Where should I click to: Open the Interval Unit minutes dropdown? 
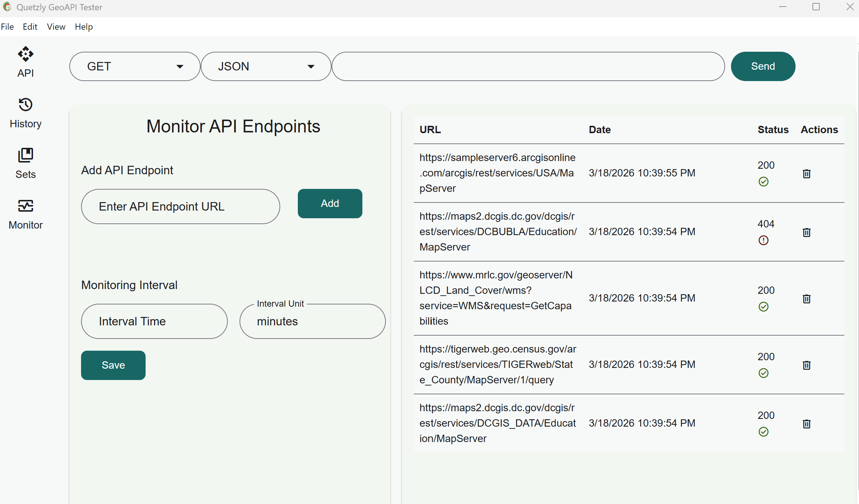[x=312, y=321]
